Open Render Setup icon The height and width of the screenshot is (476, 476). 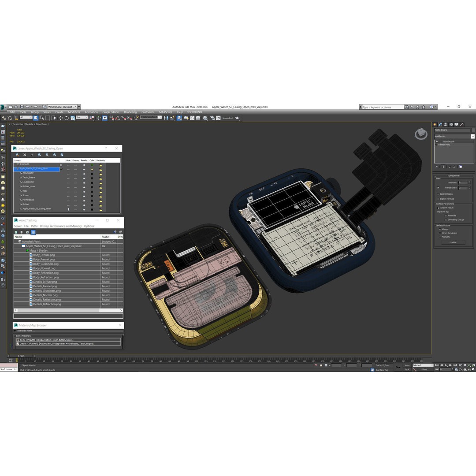(x=212, y=118)
